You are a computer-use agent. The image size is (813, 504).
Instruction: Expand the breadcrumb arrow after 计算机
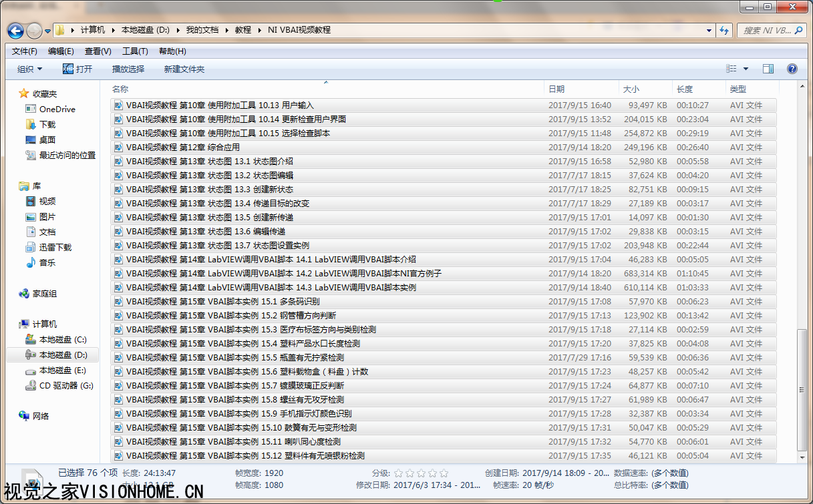tap(113, 30)
